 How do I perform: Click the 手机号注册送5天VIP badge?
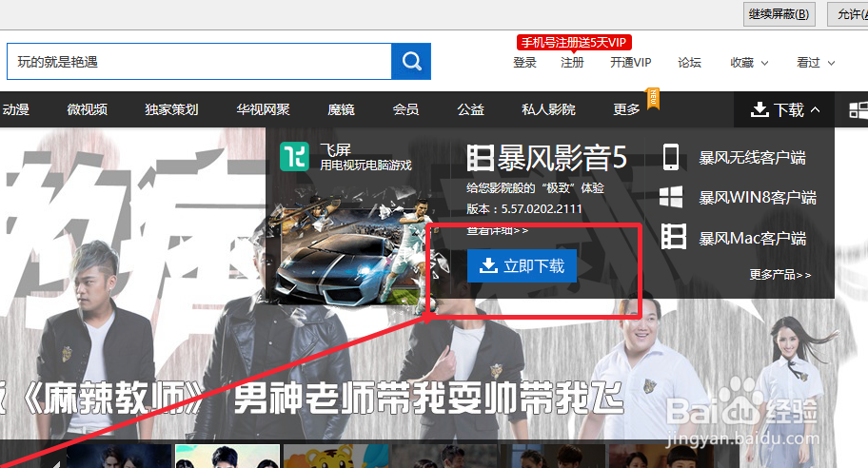coord(574,43)
